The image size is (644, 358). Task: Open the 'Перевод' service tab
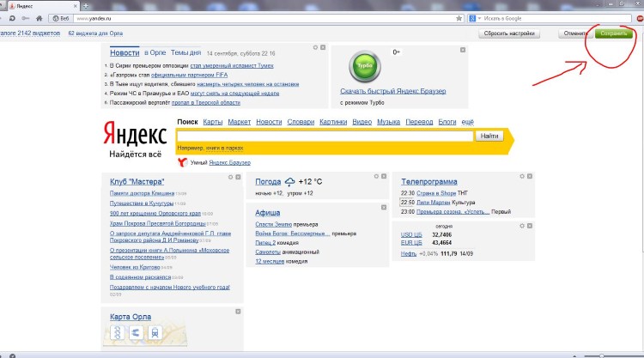[x=419, y=122]
